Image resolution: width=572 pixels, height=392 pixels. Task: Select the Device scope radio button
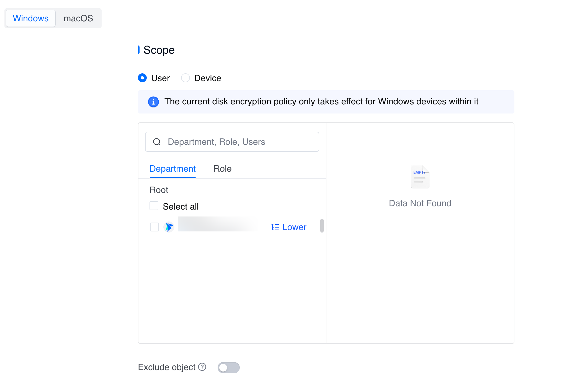[185, 78]
